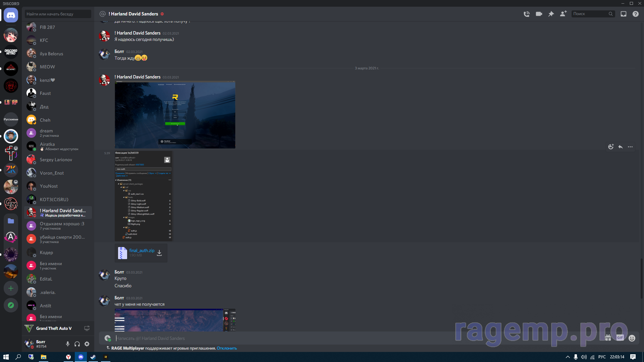Open the GIF picker

620,338
